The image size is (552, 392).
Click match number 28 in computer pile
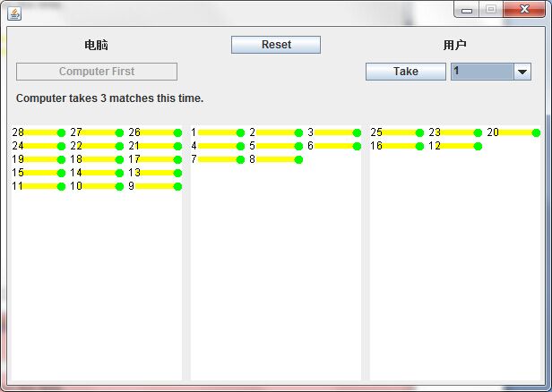pyautogui.click(x=39, y=132)
